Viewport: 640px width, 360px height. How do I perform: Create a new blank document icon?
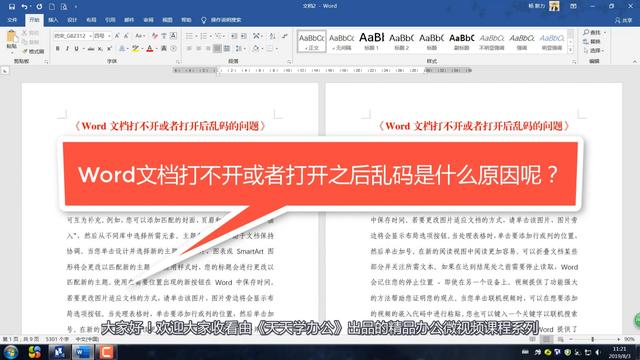click(52, 7)
